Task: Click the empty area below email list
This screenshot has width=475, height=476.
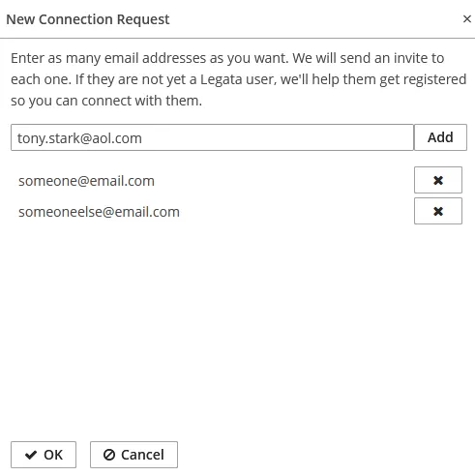Action: pyautogui.click(x=237, y=329)
